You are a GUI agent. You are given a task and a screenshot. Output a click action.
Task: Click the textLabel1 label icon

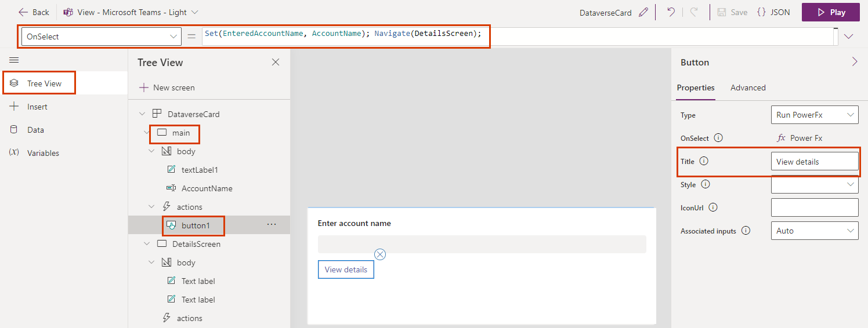tap(171, 170)
